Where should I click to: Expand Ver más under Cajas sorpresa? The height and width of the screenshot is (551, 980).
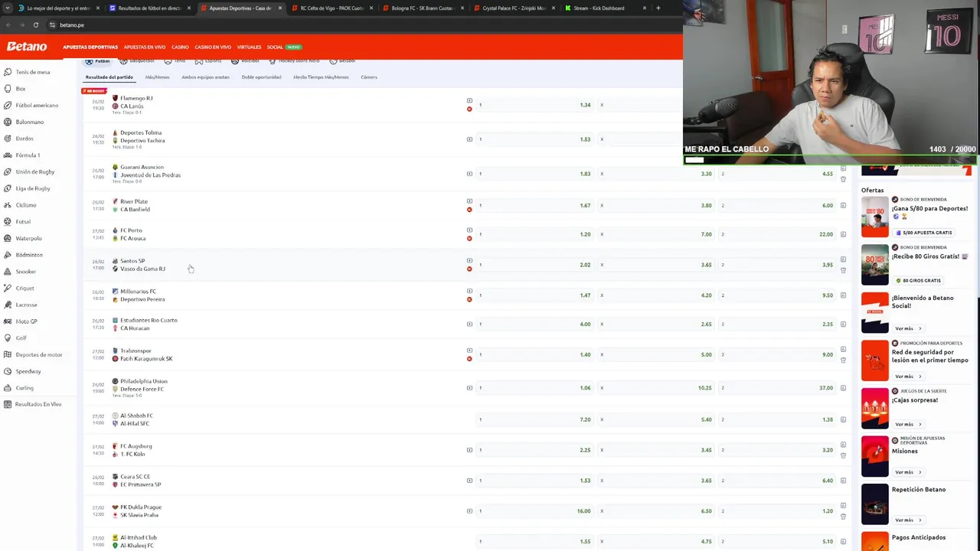(x=908, y=424)
